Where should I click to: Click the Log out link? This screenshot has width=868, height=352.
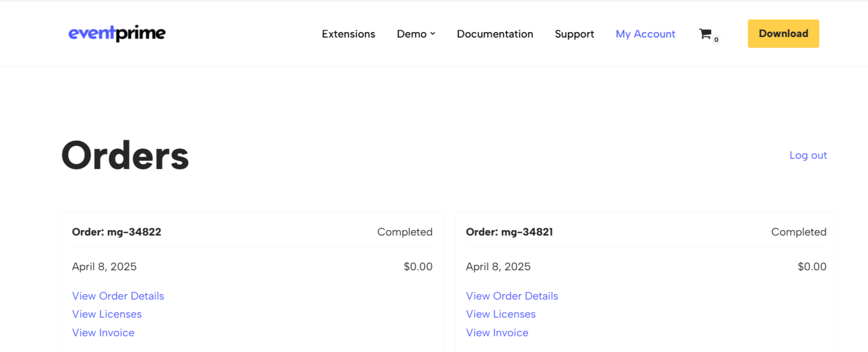[x=808, y=155]
